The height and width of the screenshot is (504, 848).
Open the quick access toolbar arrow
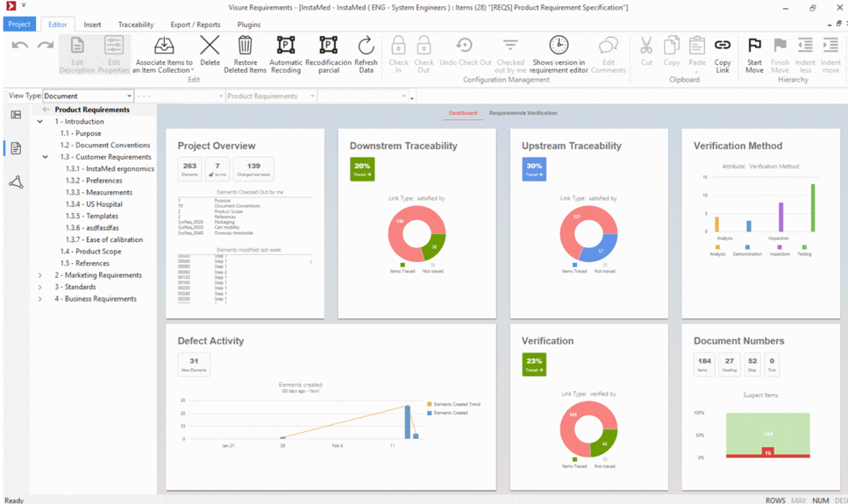tap(24, 5)
